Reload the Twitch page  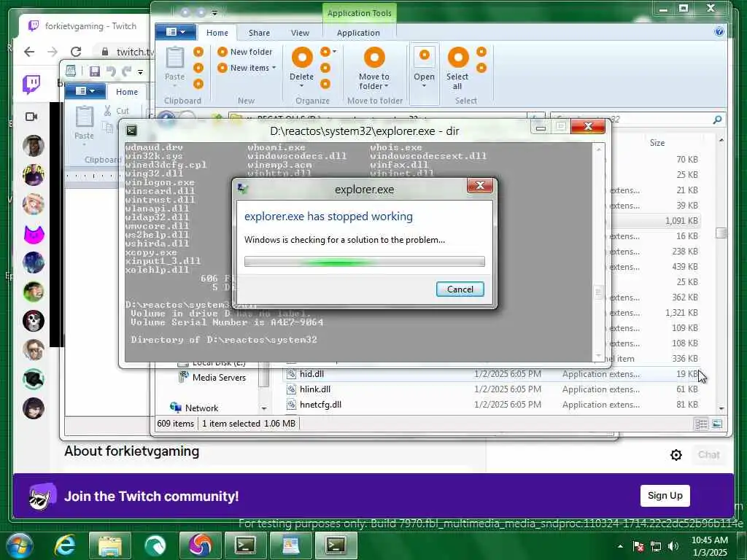76,52
